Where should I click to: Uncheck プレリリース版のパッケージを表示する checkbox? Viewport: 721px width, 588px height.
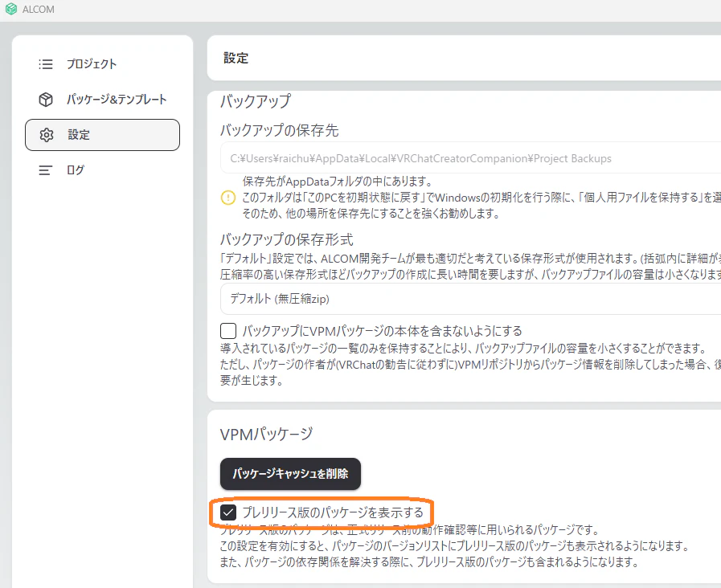point(228,512)
